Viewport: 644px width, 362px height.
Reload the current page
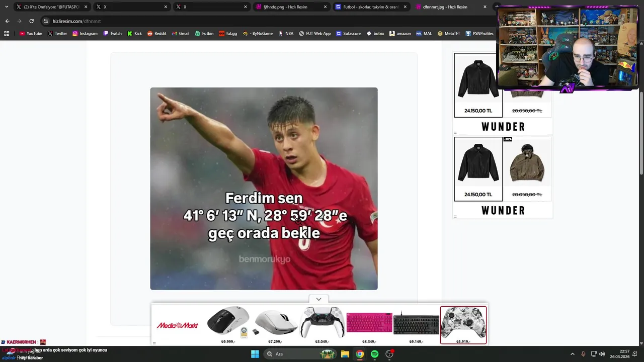pos(31,21)
